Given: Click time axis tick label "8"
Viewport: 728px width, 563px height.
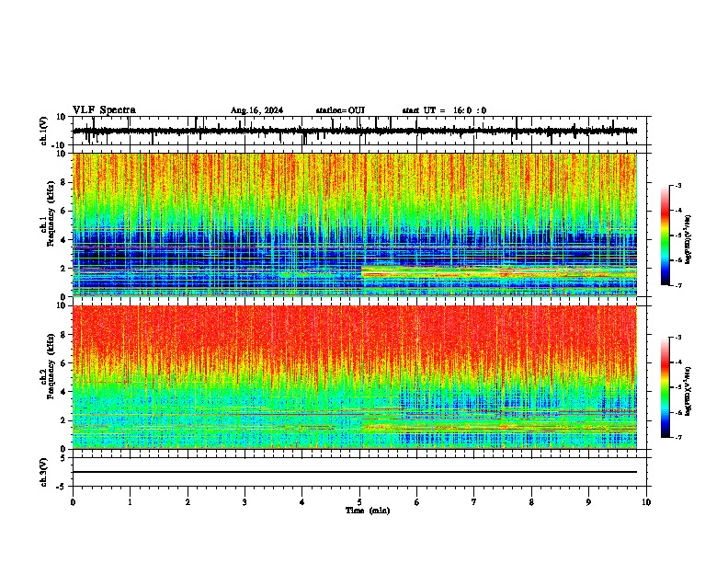Looking at the screenshot, I should coord(531,502).
